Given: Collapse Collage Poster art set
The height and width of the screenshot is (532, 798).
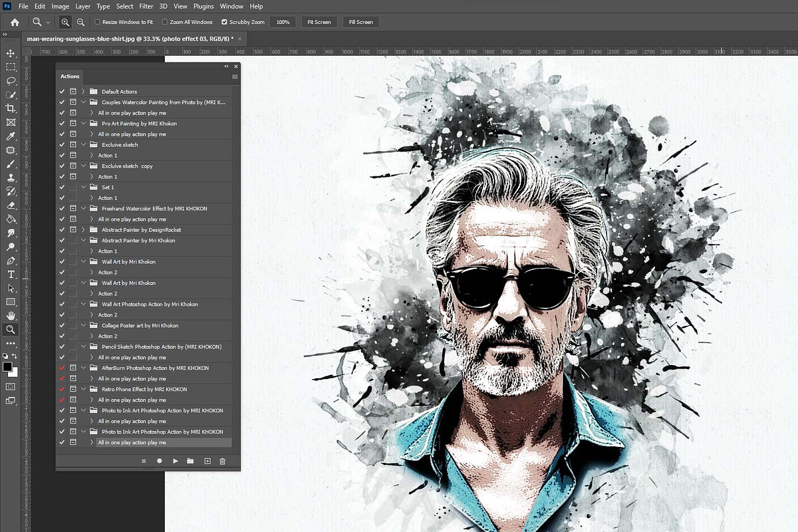Looking at the screenshot, I should point(83,326).
